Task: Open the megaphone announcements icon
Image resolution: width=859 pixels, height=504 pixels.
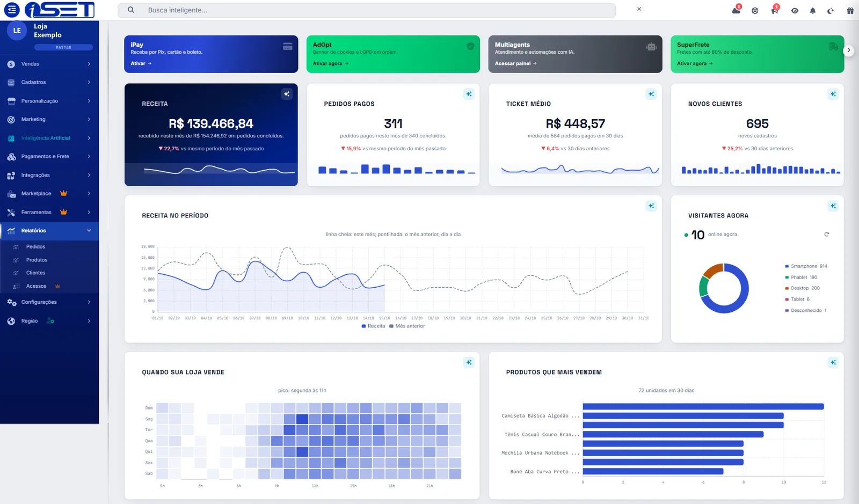Action: pos(774,11)
